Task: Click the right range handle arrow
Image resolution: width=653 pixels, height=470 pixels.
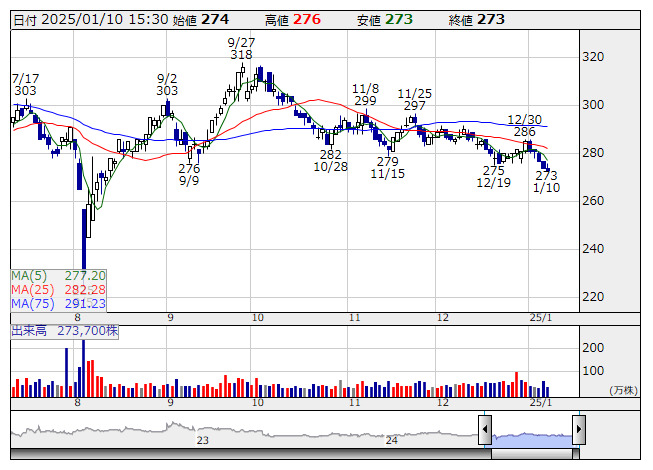Action: click(579, 429)
